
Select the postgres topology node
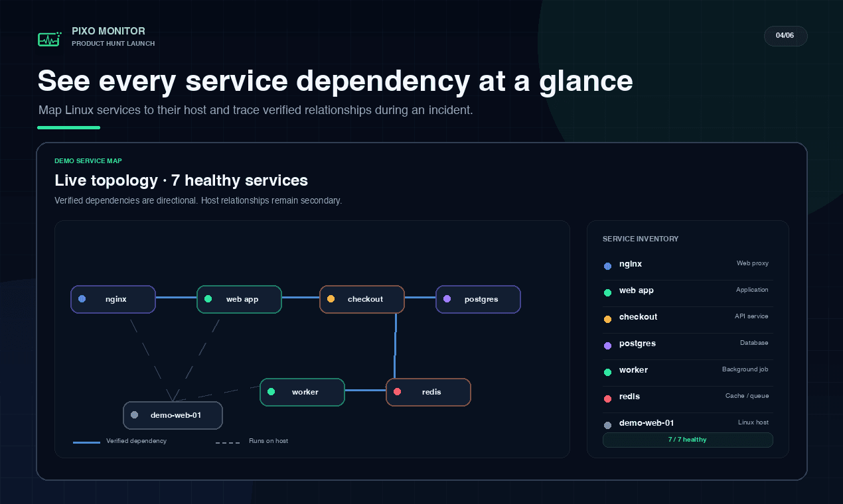click(478, 299)
